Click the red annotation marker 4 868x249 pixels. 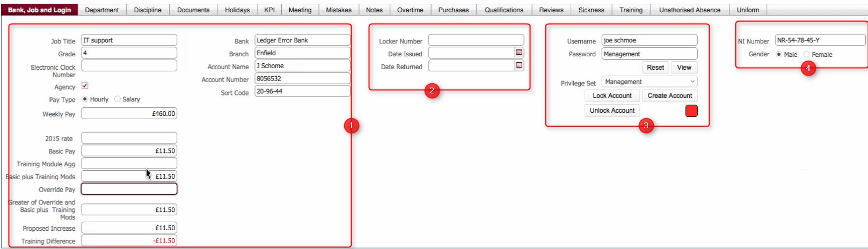click(808, 68)
